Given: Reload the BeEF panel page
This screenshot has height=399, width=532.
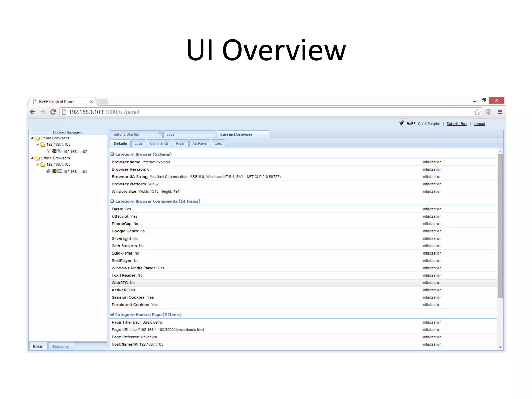Looking at the screenshot, I should 53,112.
